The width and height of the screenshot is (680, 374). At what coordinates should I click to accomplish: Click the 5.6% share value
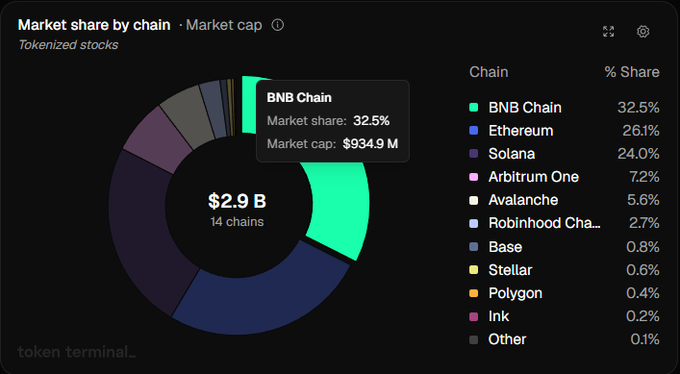pyautogui.click(x=643, y=200)
